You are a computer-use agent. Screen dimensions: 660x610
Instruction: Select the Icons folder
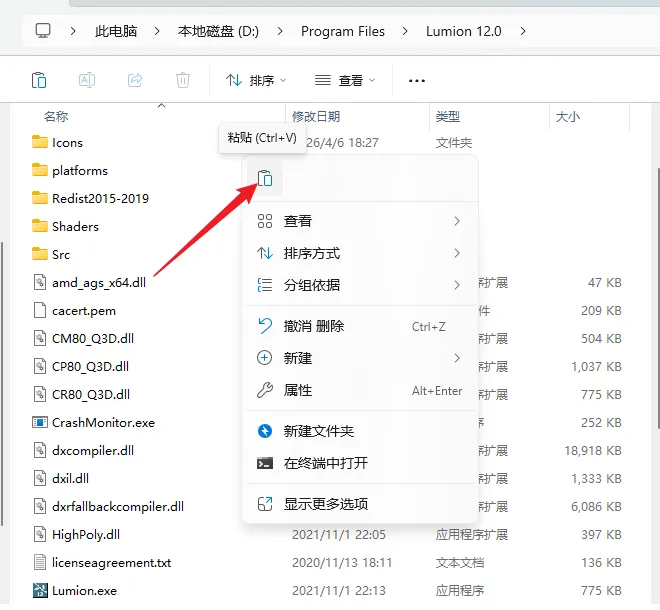pyautogui.click(x=57, y=142)
